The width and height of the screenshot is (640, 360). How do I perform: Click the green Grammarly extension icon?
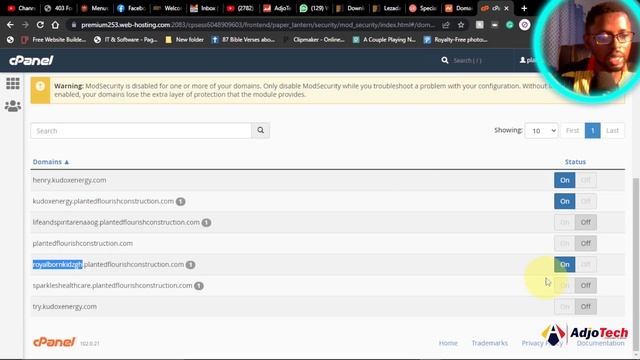pos(509,25)
